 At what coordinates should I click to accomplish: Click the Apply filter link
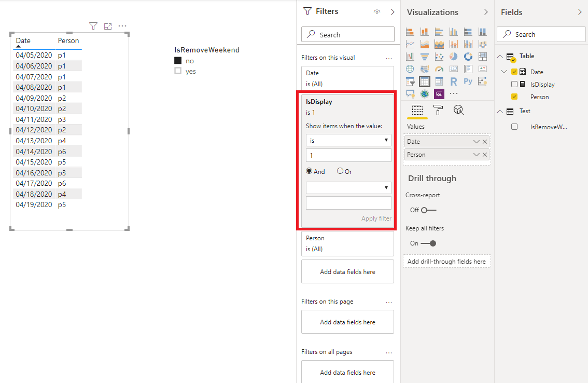[376, 218]
